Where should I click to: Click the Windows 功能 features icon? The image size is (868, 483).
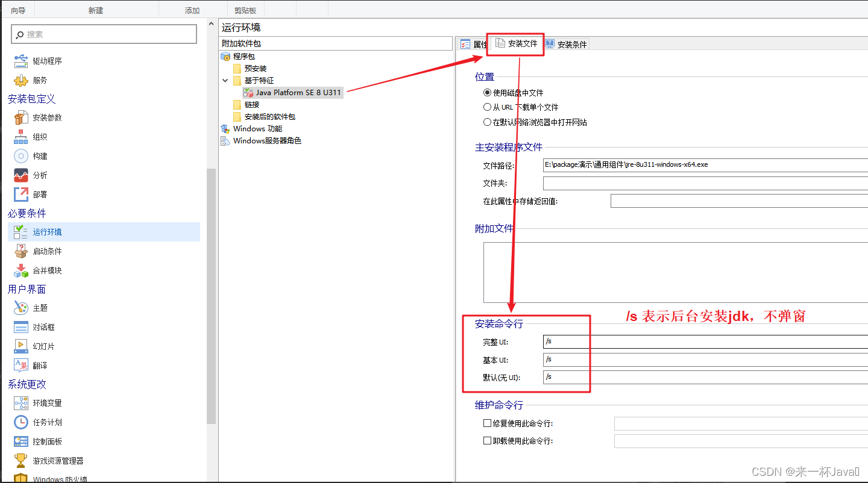pos(225,128)
